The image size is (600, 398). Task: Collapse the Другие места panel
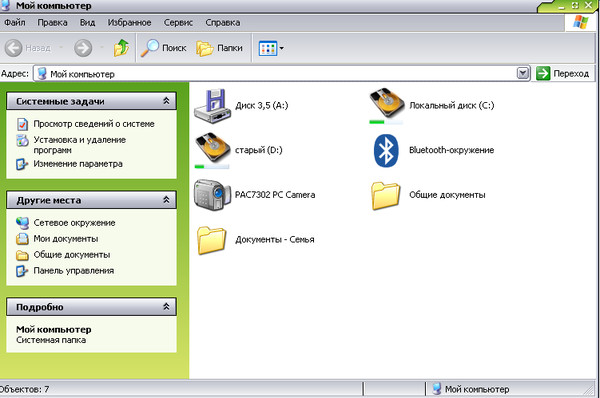click(x=166, y=200)
